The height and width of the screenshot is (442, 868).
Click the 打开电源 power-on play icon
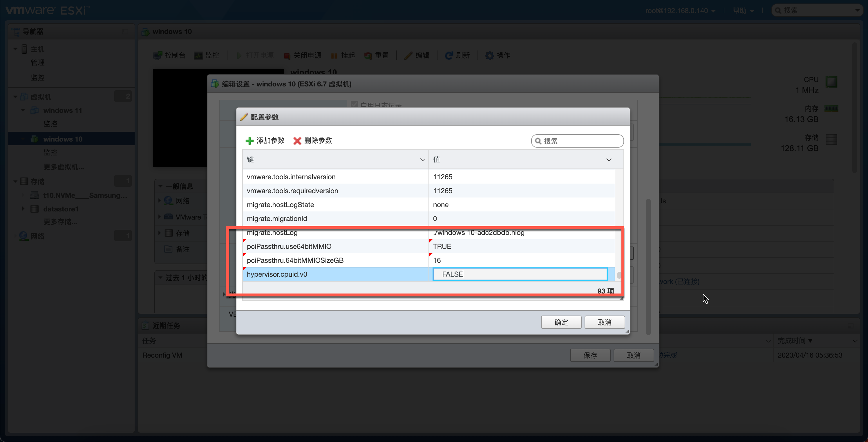[239, 56]
